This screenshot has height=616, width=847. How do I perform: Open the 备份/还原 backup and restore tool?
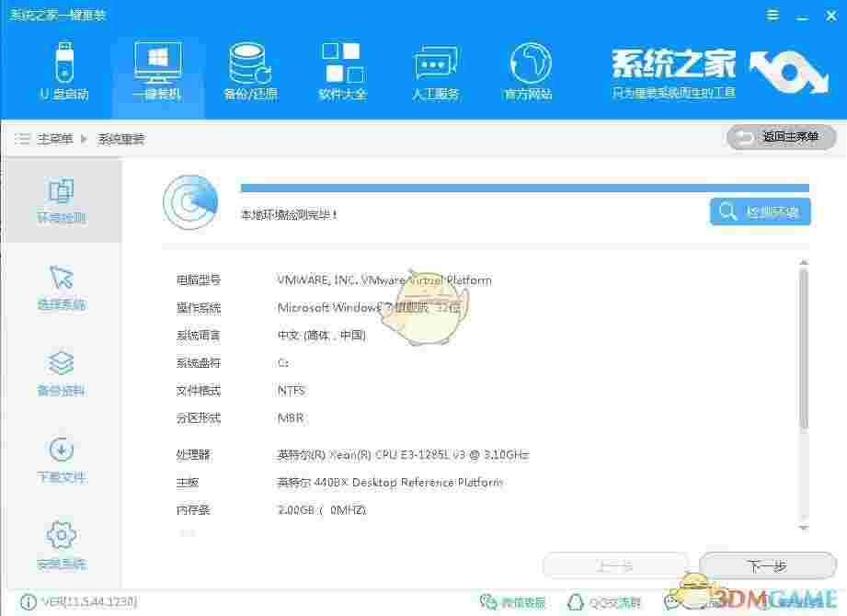[250, 70]
